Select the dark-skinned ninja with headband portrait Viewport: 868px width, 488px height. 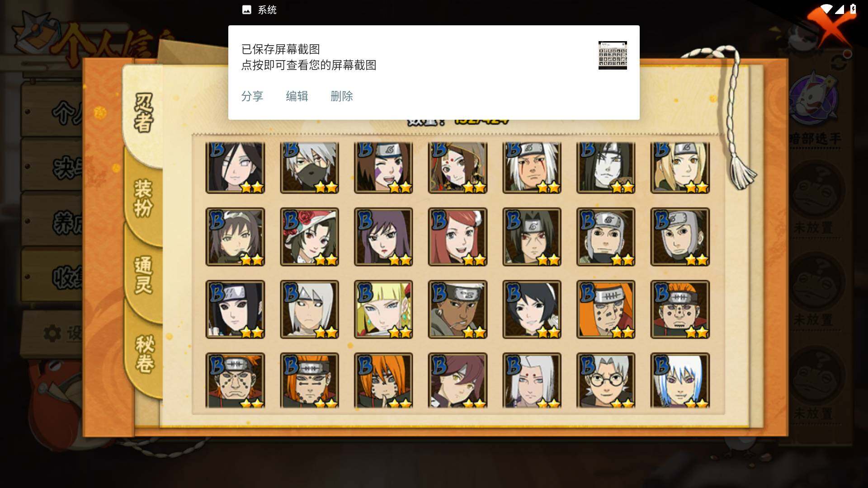point(458,310)
